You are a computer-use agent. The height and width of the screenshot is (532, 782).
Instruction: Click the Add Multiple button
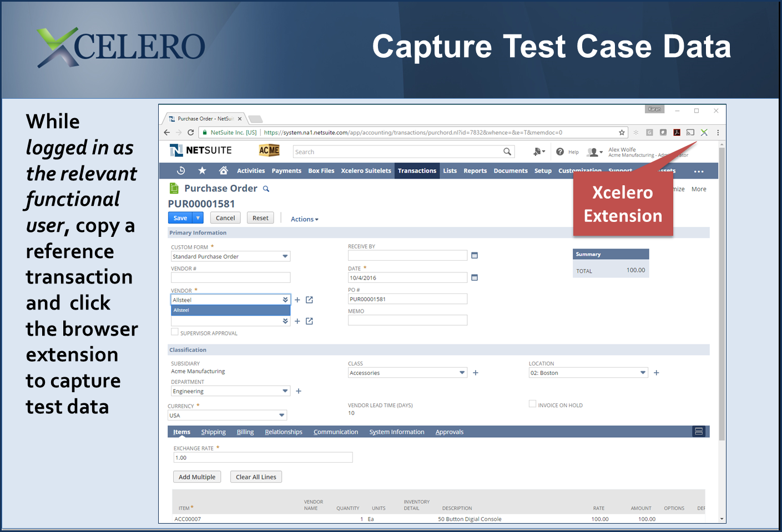click(197, 477)
